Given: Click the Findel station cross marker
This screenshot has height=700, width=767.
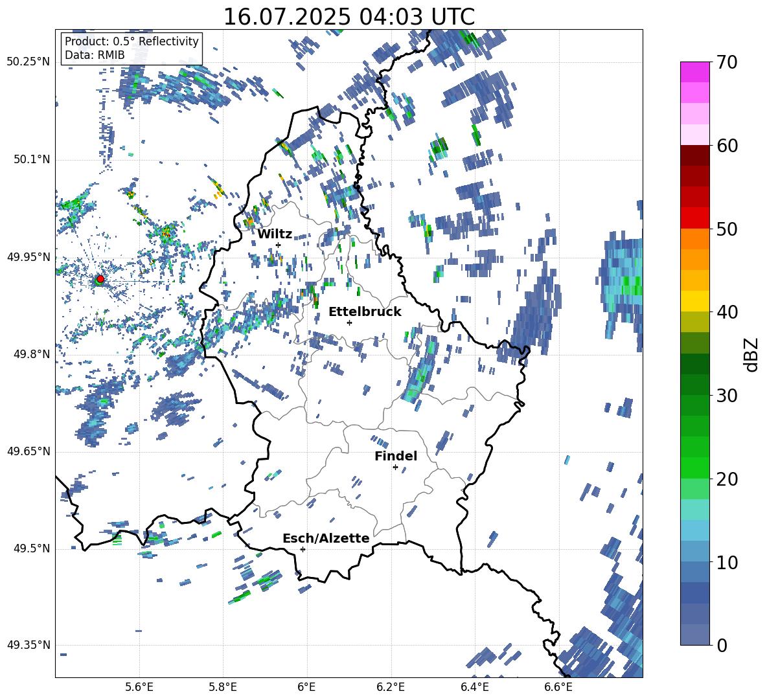Looking at the screenshot, I should (x=395, y=468).
